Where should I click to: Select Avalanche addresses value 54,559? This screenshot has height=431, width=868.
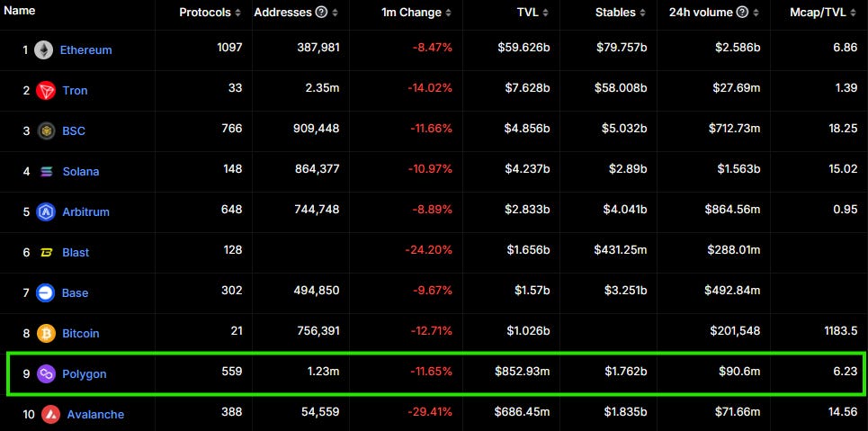[x=319, y=412]
